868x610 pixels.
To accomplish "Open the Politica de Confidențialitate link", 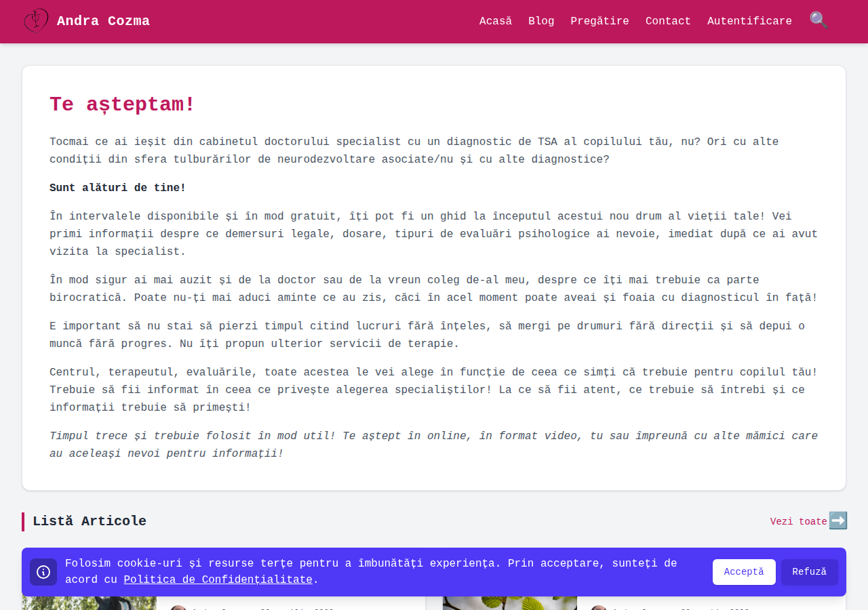I will [x=218, y=580].
